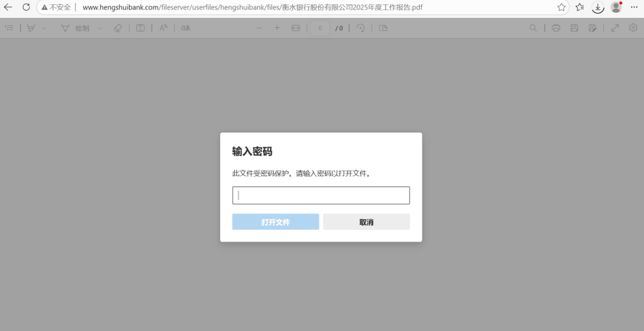
Task: Click the 打开文件 button
Action: pyautogui.click(x=276, y=222)
